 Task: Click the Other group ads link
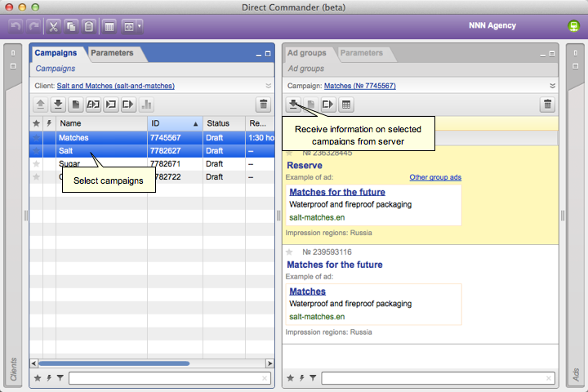(435, 177)
